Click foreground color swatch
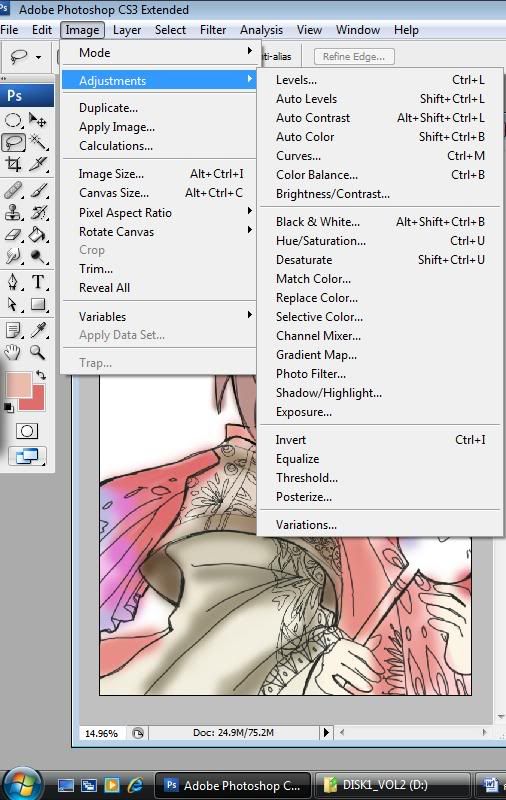 pos(18,384)
